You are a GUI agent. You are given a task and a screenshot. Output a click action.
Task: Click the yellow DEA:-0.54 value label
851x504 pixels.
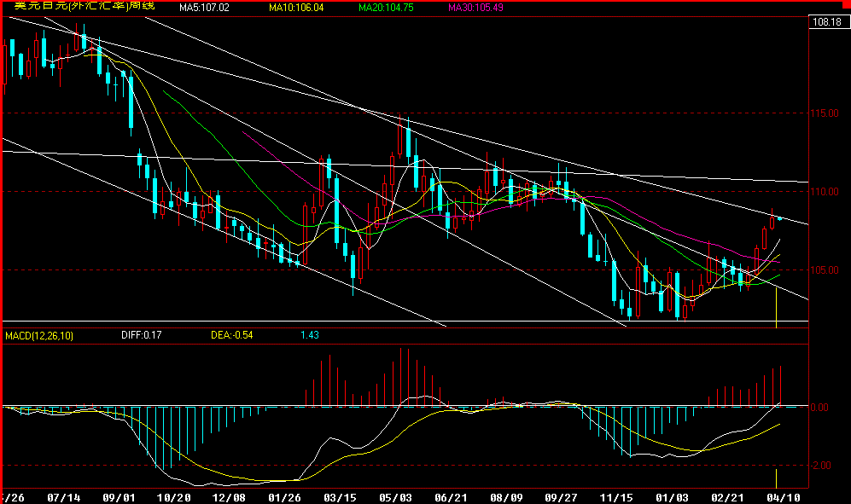coord(231,336)
